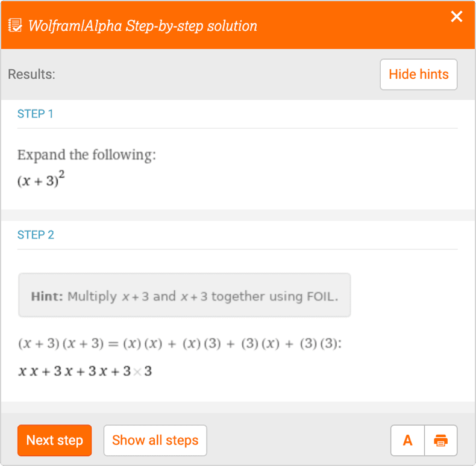Click the gray hint box about FOIL
The height and width of the screenshot is (466, 476).
184,296
